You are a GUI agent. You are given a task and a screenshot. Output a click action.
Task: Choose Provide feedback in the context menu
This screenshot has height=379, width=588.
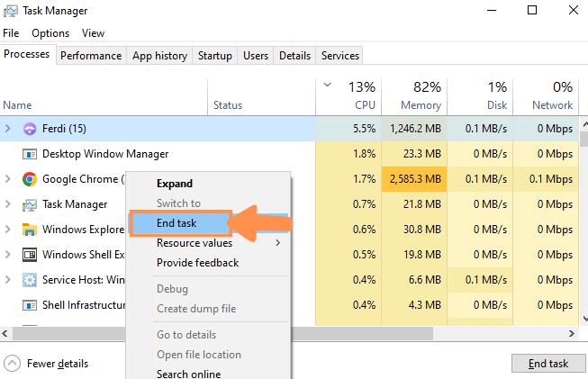pos(208,263)
